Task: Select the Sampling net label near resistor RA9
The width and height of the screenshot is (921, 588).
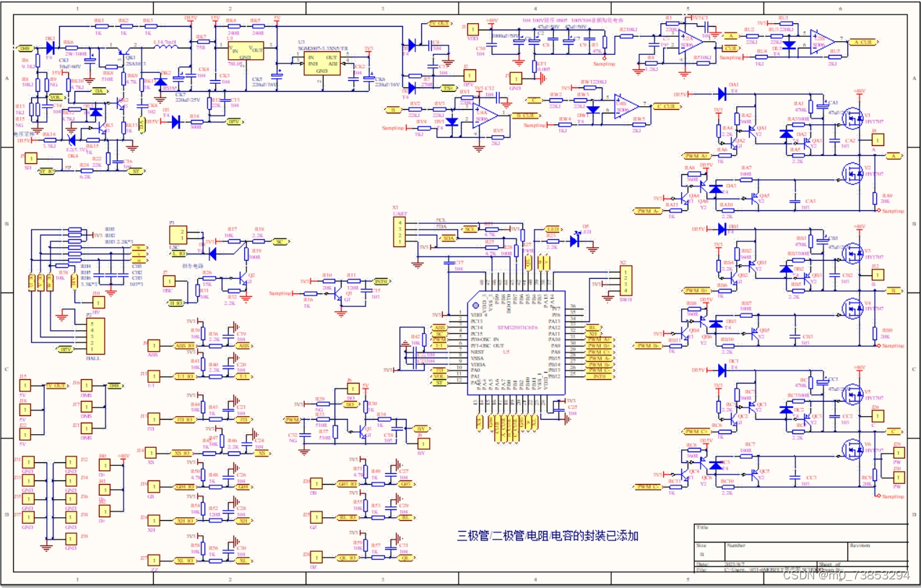Action: tap(892, 212)
